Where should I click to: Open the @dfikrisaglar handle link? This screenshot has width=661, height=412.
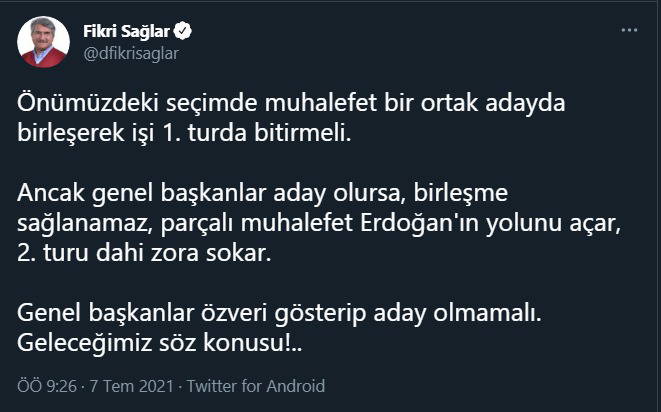click(130, 54)
